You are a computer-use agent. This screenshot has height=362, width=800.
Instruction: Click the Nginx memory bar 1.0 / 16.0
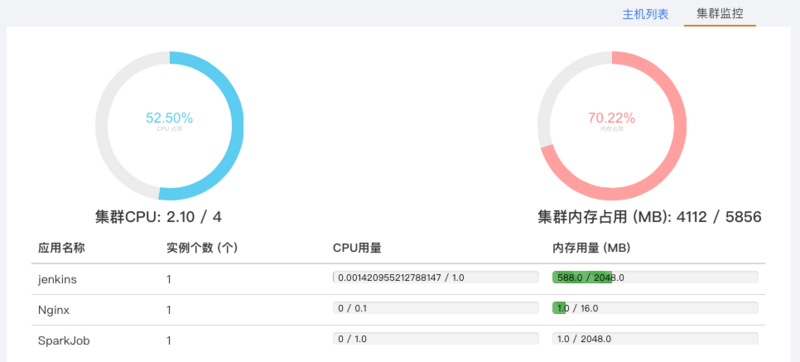pos(655,308)
